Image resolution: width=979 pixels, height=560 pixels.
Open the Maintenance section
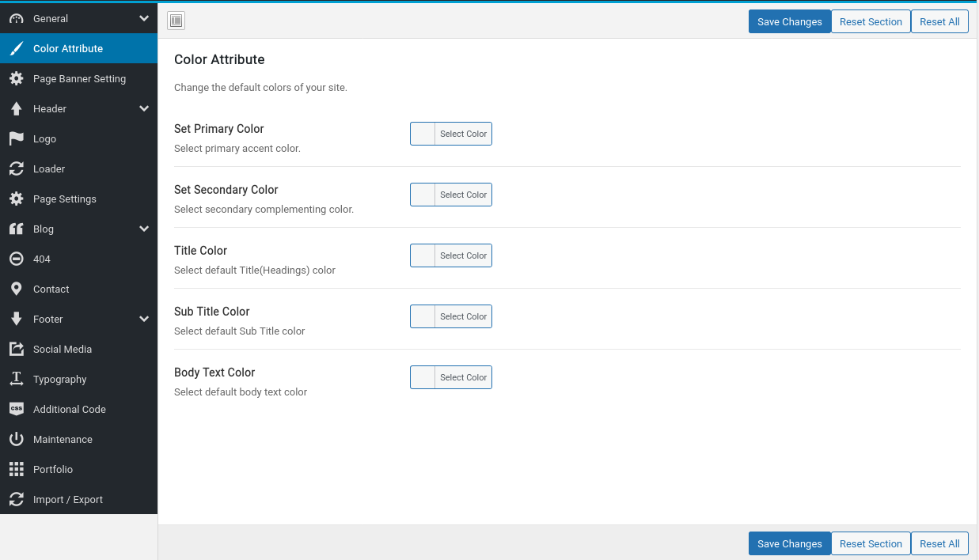pyautogui.click(x=78, y=439)
